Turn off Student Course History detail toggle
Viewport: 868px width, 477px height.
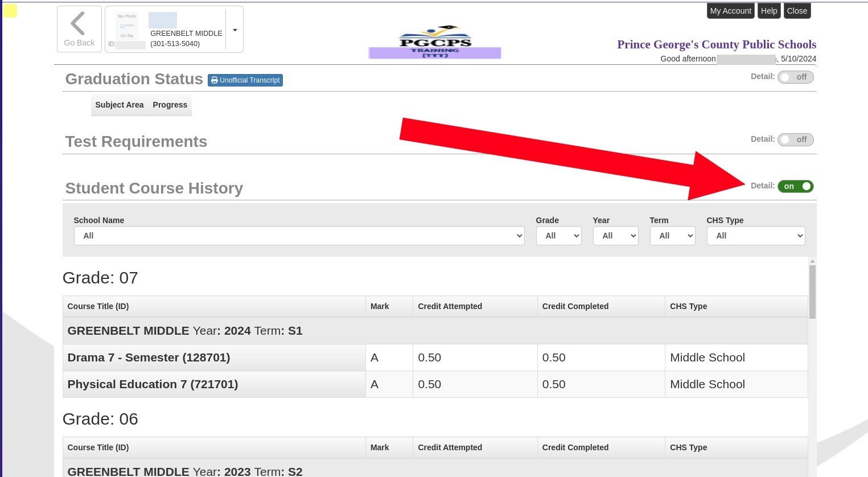[795, 187]
